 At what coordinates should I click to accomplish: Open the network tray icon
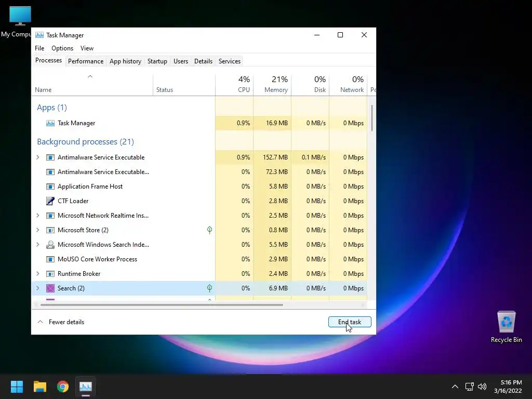(470, 387)
